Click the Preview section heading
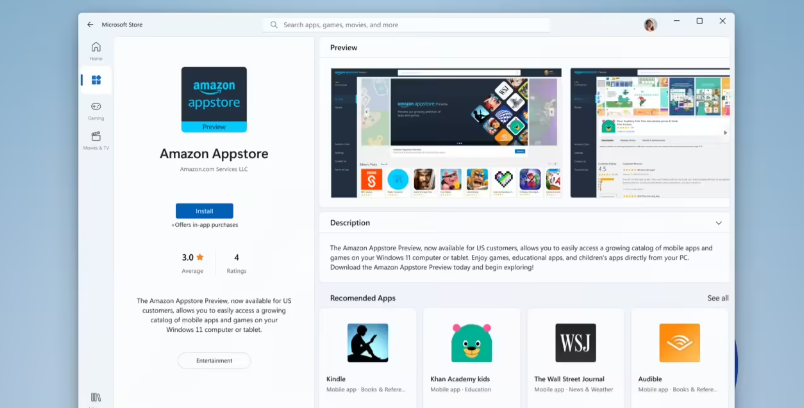Screen dimensions: 804x408 point(344,48)
